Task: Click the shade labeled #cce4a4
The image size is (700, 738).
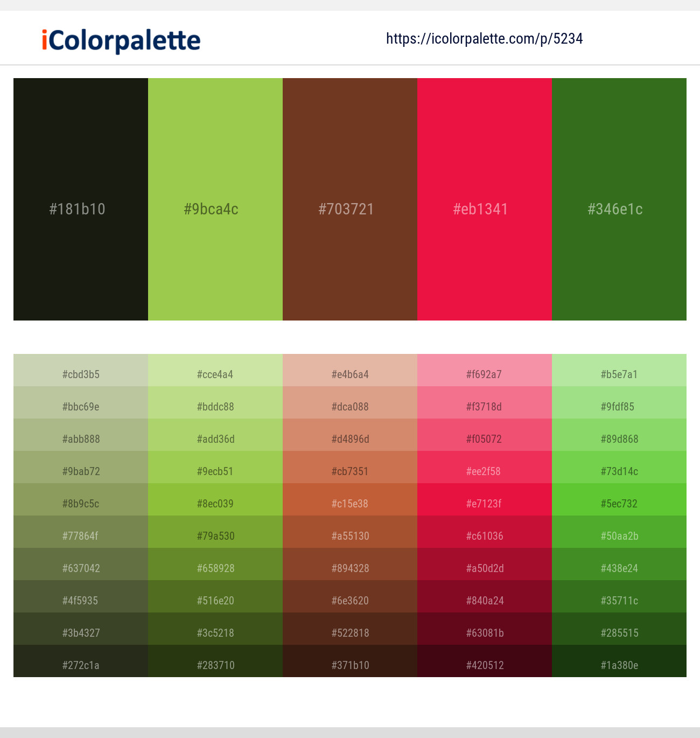Action: click(x=215, y=374)
